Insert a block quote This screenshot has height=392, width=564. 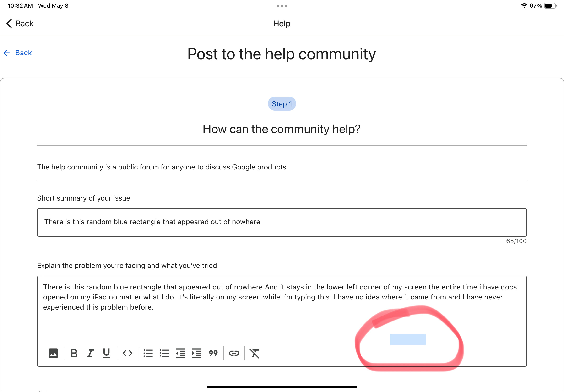(x=213, y=353)
